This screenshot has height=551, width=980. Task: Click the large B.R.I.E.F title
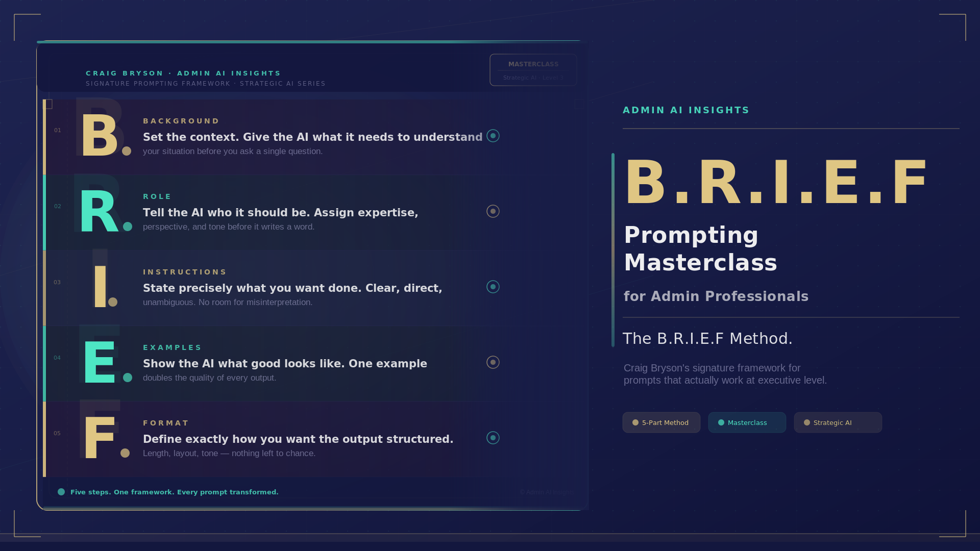point(776,183)
